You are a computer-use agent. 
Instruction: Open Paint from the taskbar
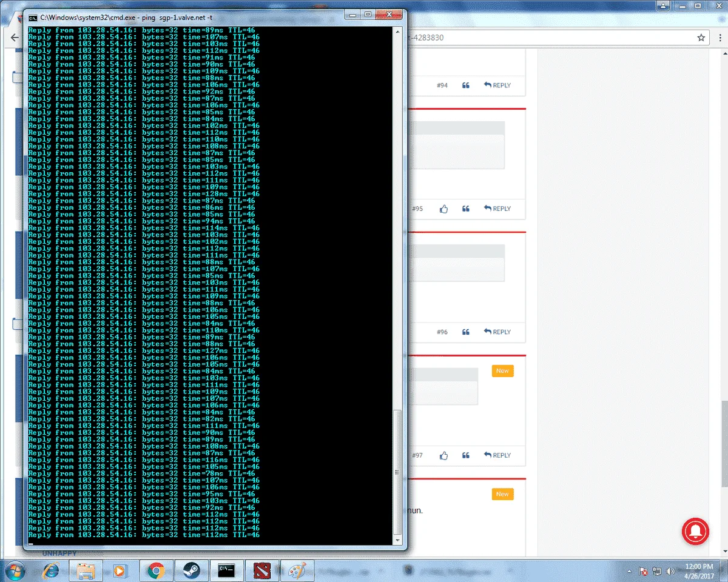point(297,570)
